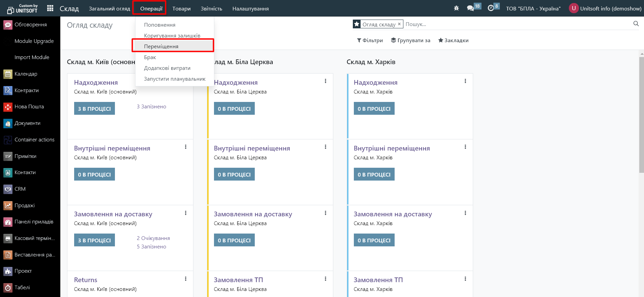Image resolution: width=644 pixels, height=297 pixels.
Task: Open the Звітність top menu
Action: pyautogui.click(x=211, y=9)
